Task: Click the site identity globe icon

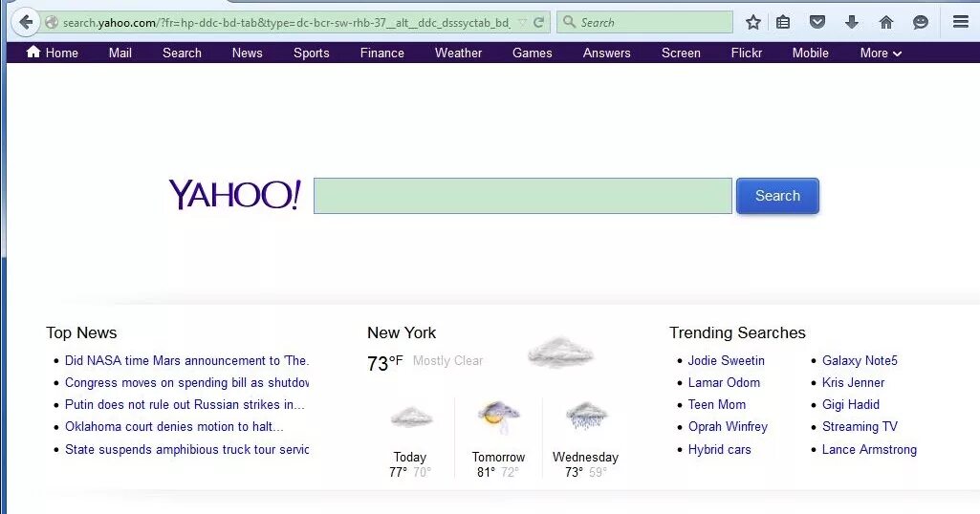Action: click(52, 23)
